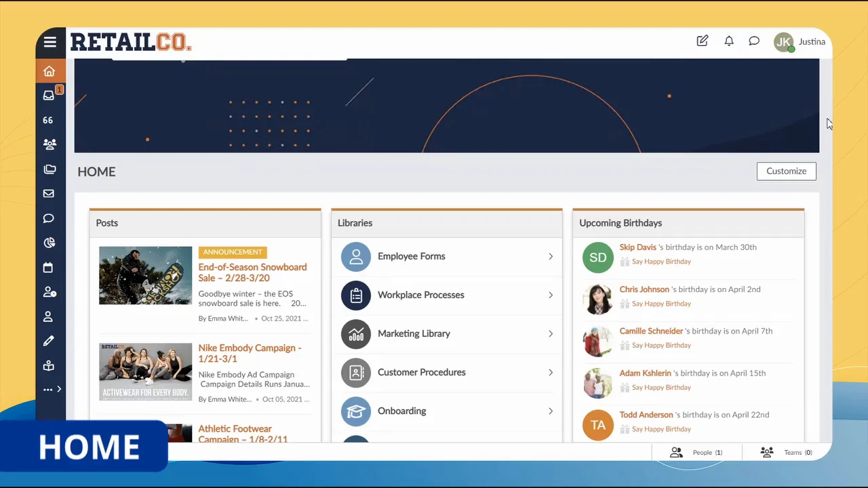The width and height of the screenshot is (868, 488).
Task: Open the people group icon in sidebar
Action: coord(50,144)
